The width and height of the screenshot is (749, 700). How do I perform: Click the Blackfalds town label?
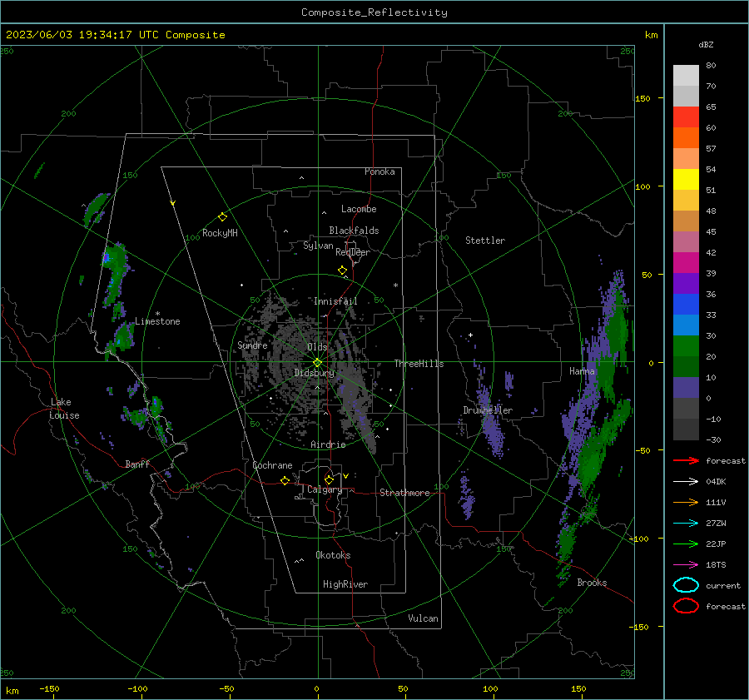coord(354,231)
